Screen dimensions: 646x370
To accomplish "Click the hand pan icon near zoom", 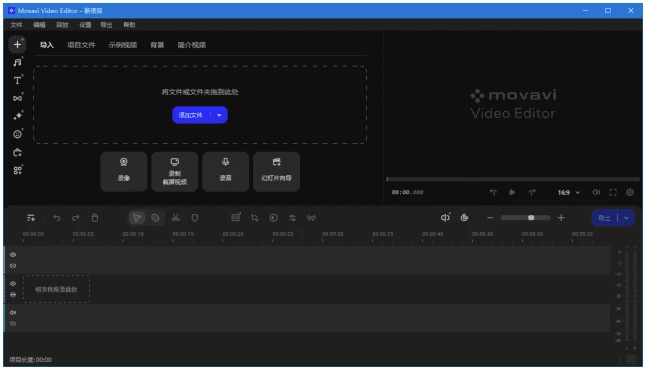I will point(464,218).
